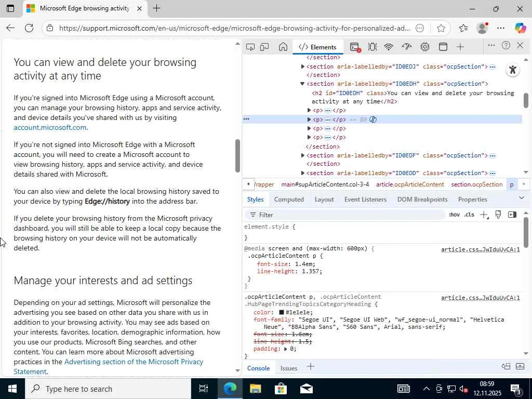The height and width of the screenshot is (399, 532).
Task: Open Windows Start menu
Action: click(x=12, y=389)
